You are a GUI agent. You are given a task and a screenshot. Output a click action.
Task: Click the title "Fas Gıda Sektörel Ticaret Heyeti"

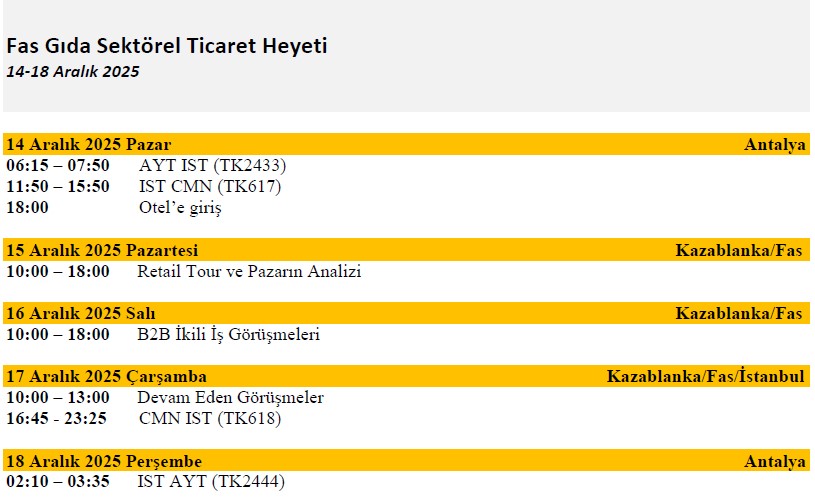point(166,46)
